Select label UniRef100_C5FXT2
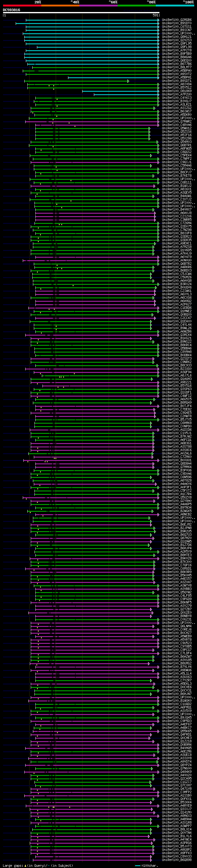 (177, 491)
